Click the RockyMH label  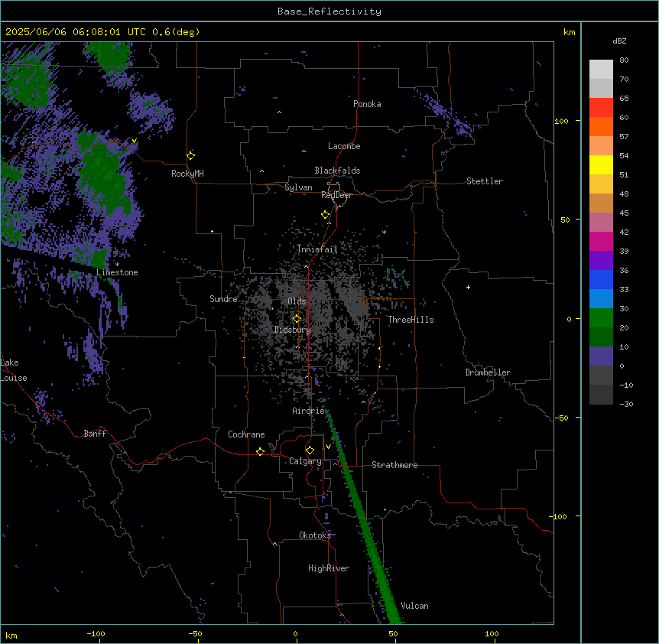click(x=187, y=174)
